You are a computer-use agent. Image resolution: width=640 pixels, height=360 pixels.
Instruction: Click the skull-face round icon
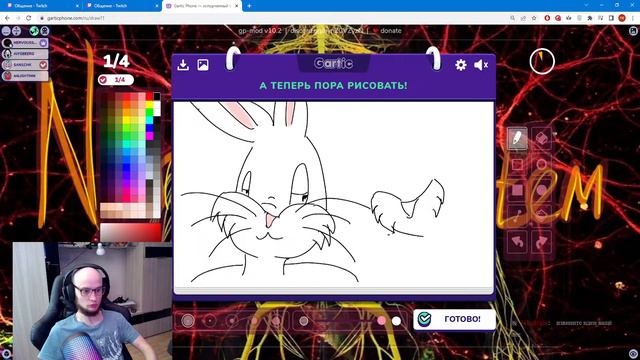44,31
